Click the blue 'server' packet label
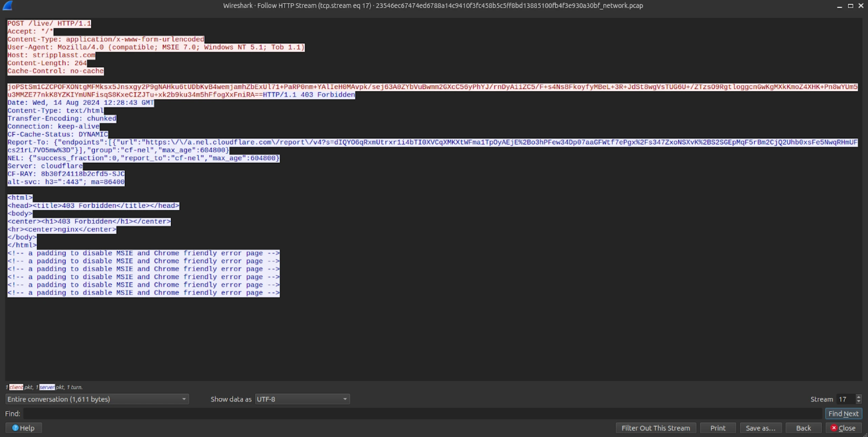Viewport: 868px width, 437px height. pyautogui.click(x=47, y=387)
